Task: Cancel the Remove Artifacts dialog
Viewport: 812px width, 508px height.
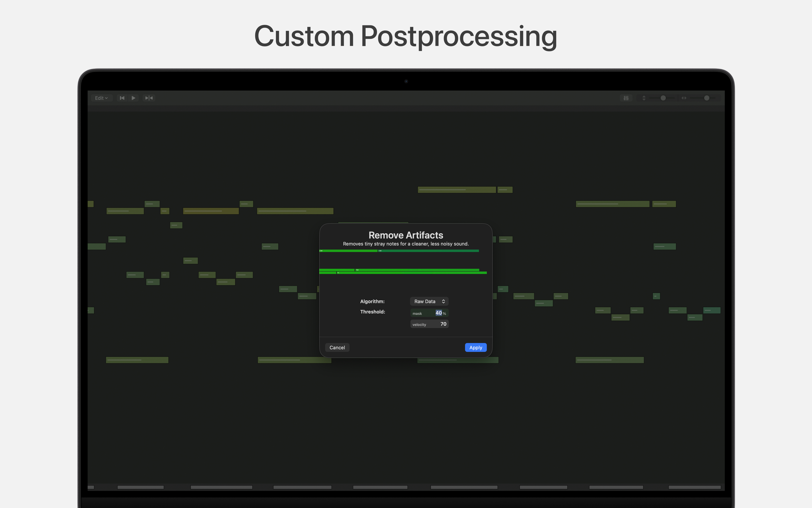Action: tap(337, 347)
